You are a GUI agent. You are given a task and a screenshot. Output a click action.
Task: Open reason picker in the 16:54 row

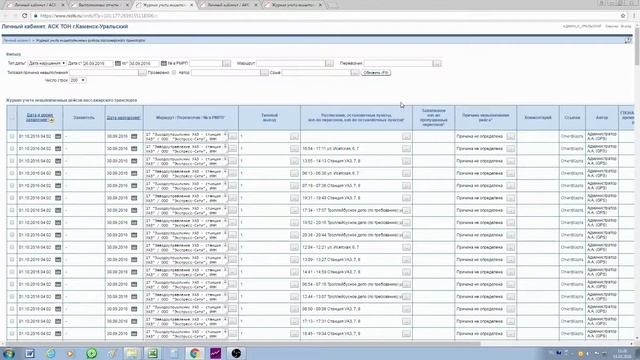(x=510, y=149)
